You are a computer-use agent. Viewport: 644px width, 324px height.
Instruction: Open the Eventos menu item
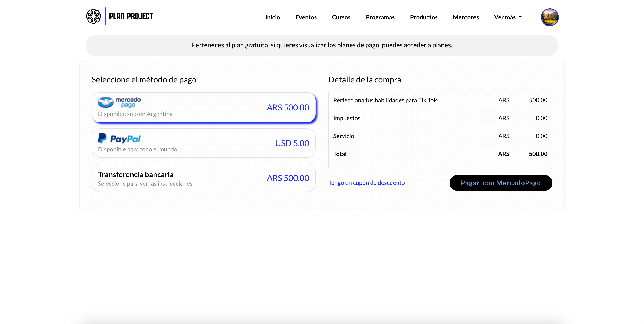[306, 17]
